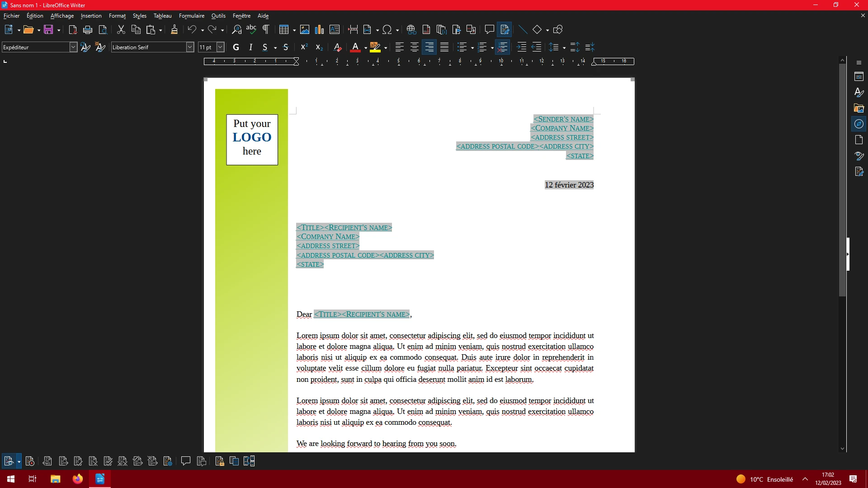Screen dimensions: 868x488
Task: Open the Insertion menu
Action: point(91,16)
